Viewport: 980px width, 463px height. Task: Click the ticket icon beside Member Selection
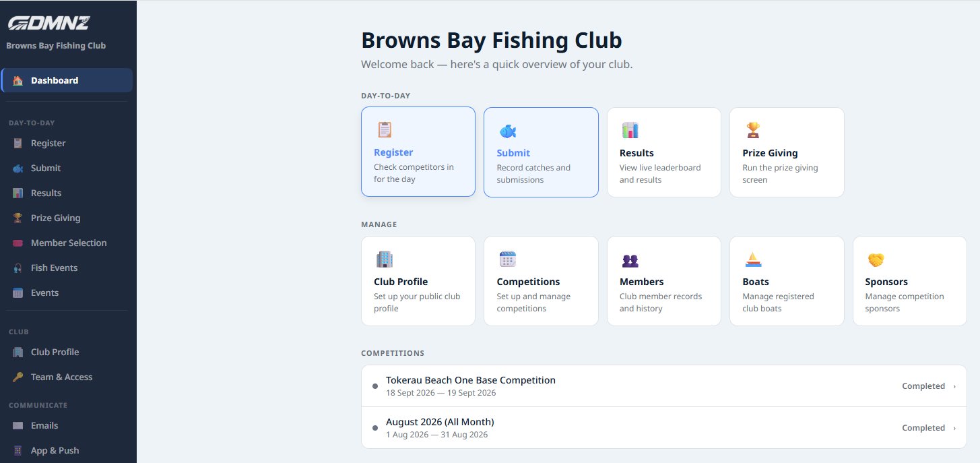click(18, 243)
